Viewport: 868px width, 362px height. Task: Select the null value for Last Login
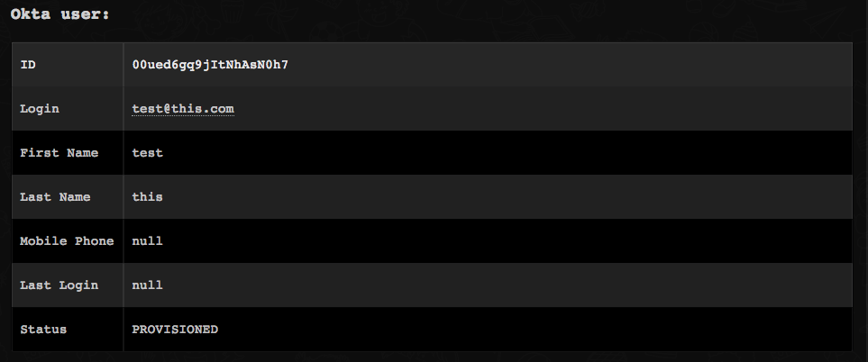pos(148,285)
